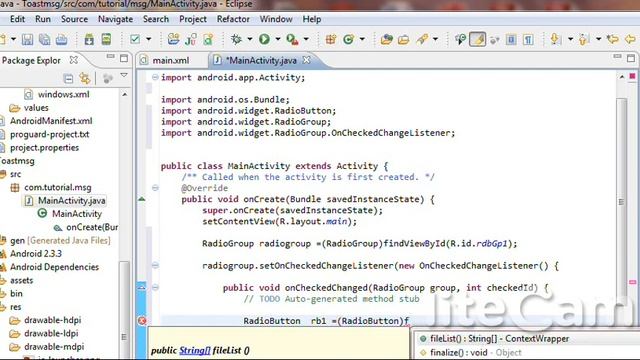Click Collapse All in Package Explorer
Screen dimensions: 640x360
[68, 78]
